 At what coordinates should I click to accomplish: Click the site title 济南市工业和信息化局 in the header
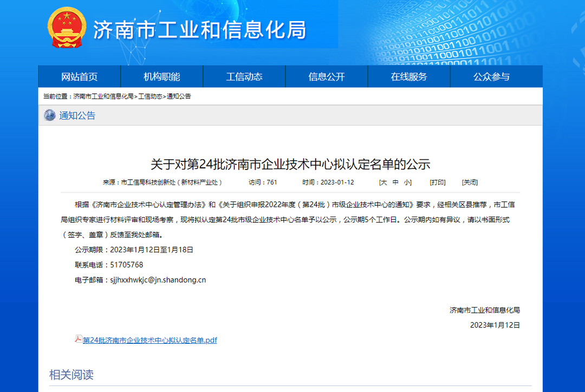[x=200, y=30]
